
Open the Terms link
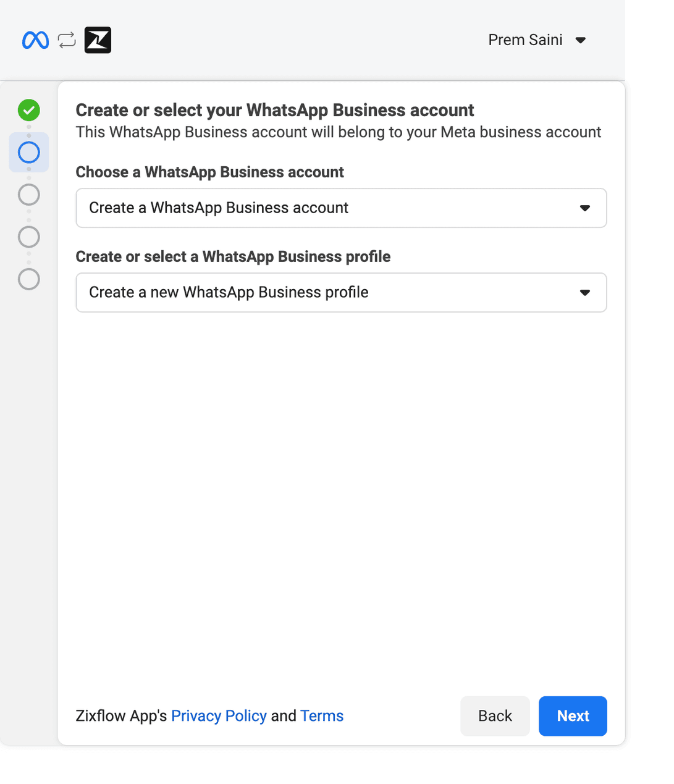(322, 716)
